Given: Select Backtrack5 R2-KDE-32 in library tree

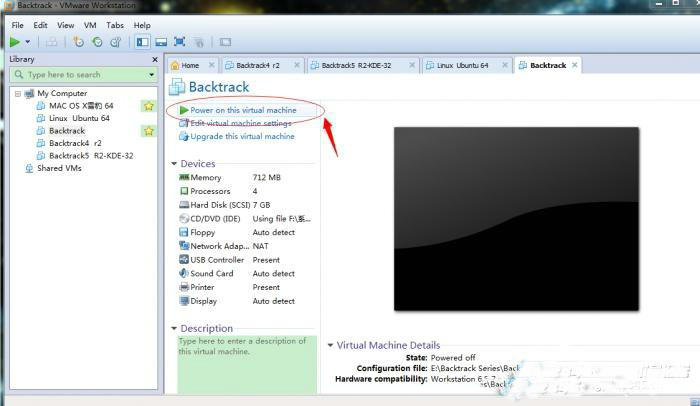Looking at the screenshot, I should (91, 156).
